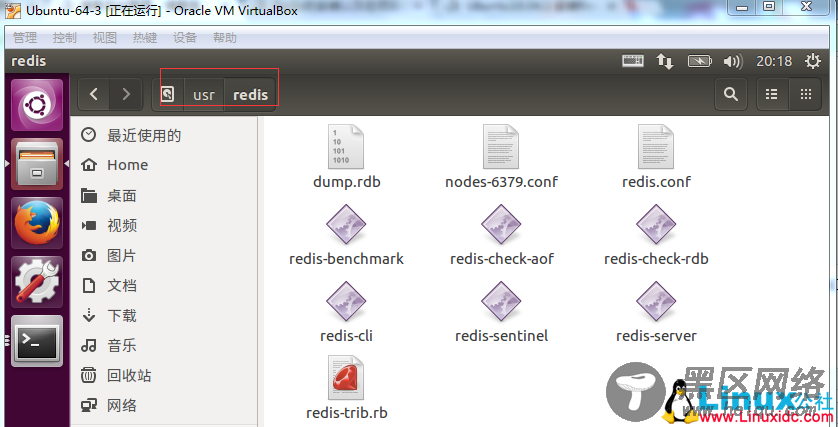Select the redis-sentinel executable icon
Viewport: 838px width, 427px height.
tap(501, 301)
